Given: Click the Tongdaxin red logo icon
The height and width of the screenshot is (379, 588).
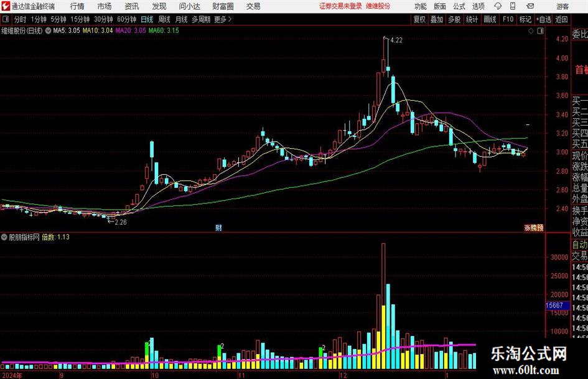Looking at the screenshot, I should pyautogui.click(x=5, y=6).
